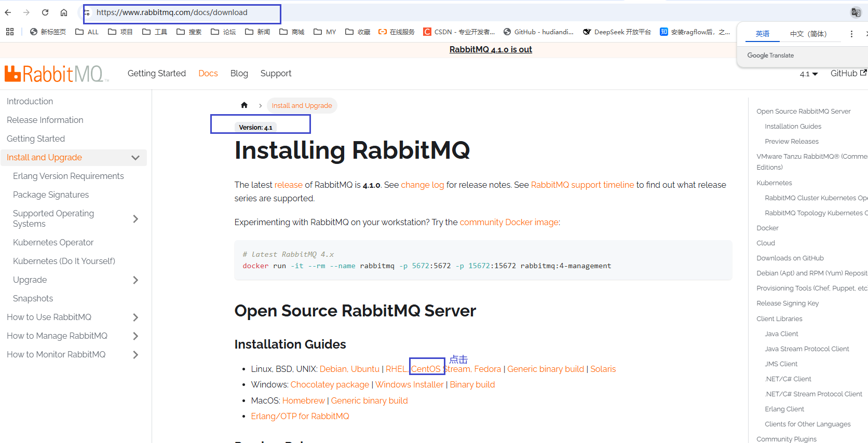
Task: Open the 在线服务 bookmark
Action: (397, 32)
